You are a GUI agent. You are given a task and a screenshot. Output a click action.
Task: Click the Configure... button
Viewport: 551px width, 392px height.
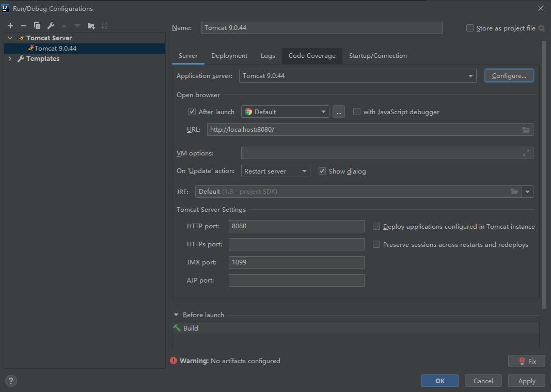click(509, 75)
